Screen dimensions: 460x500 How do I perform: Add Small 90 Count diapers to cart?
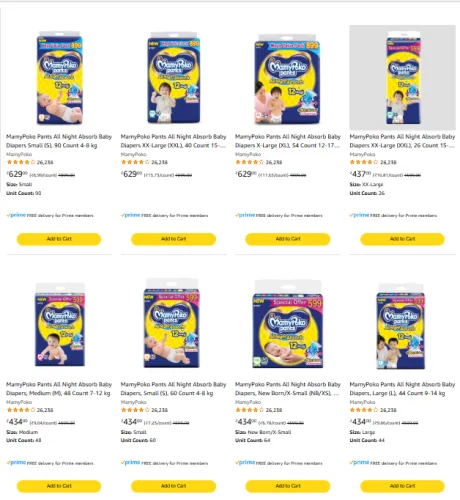59,239
